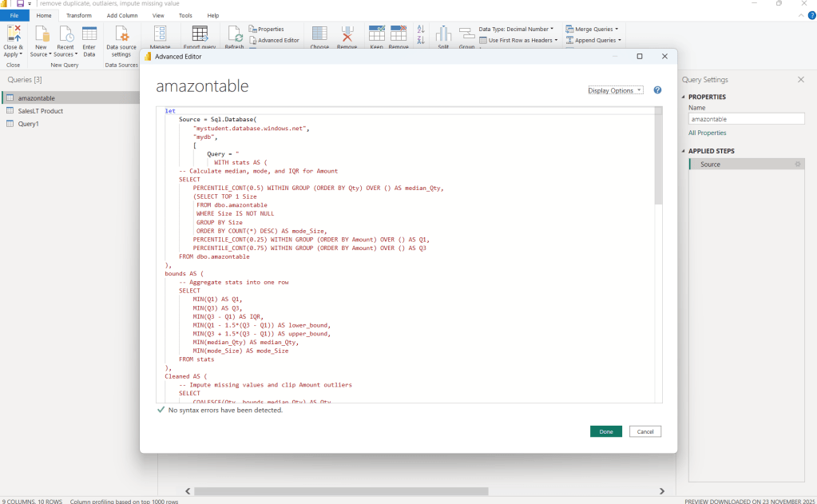Select the SalesLT Product query
The image size is (817, 504).
click(41, 111)
